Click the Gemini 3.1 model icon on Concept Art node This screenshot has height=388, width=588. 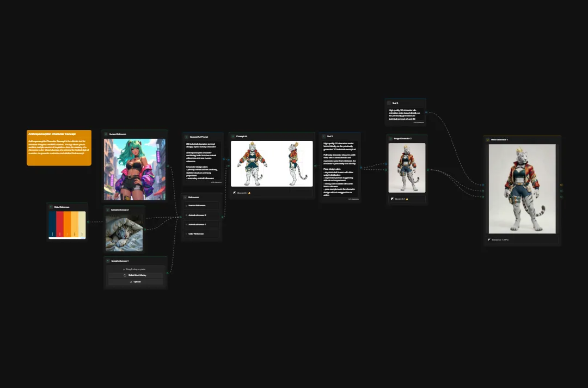pos(235,193)
